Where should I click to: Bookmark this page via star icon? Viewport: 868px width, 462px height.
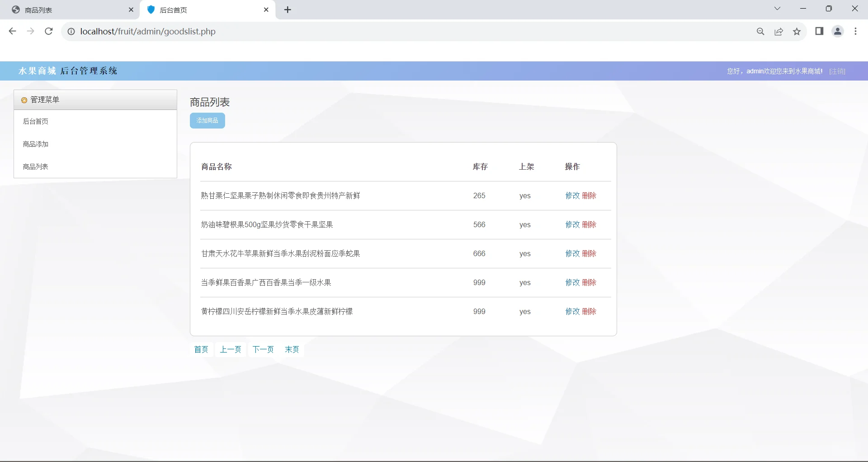[x=797, y=32]
